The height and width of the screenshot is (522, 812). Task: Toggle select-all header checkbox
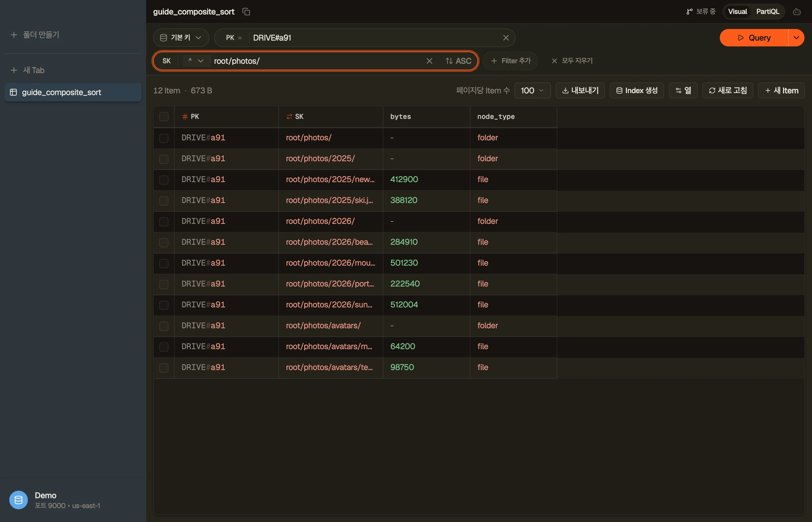(x=164, y=117)
